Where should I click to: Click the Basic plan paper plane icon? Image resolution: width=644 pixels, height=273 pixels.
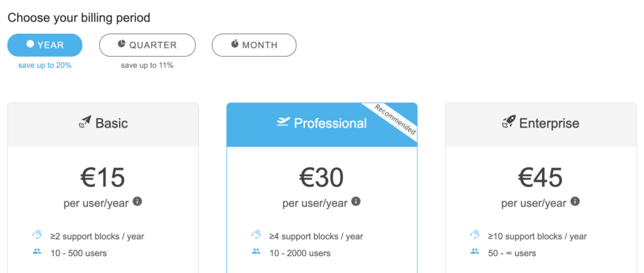tap(85, 123)
